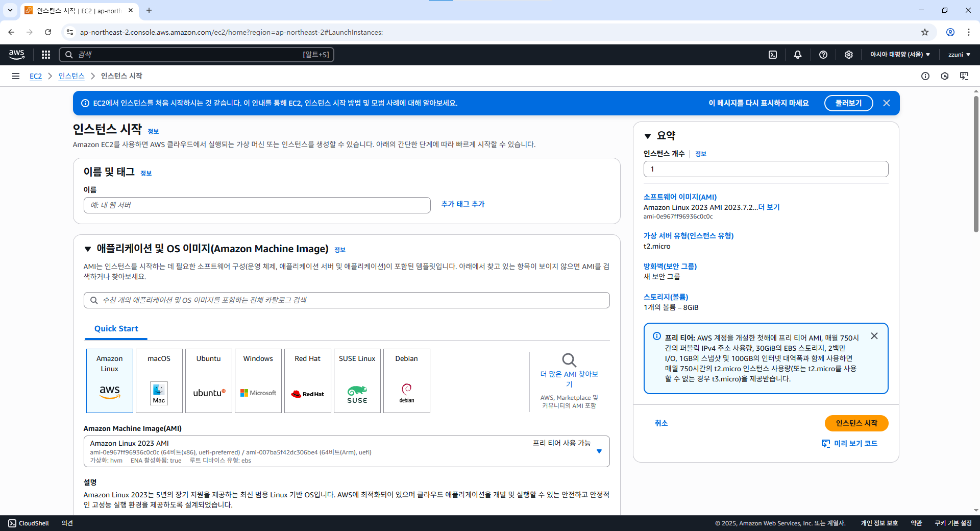
Task: Toggle the EC2 side navigation hamburger menu
Action: tap(16, 76)
